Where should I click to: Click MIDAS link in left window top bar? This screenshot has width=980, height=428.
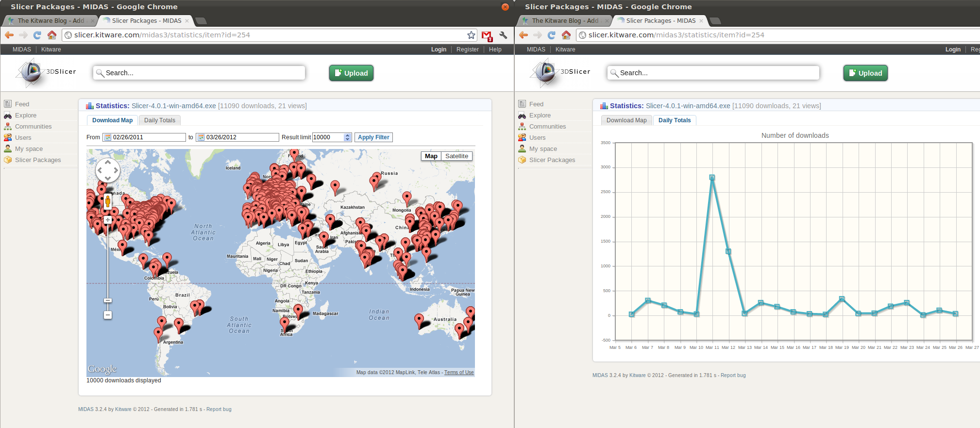coord(22,49)
